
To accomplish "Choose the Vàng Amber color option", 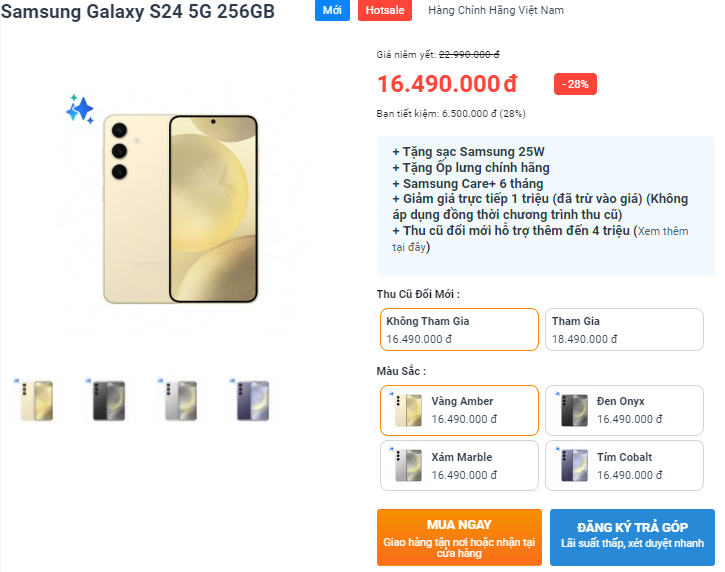I will coord(459,410).
